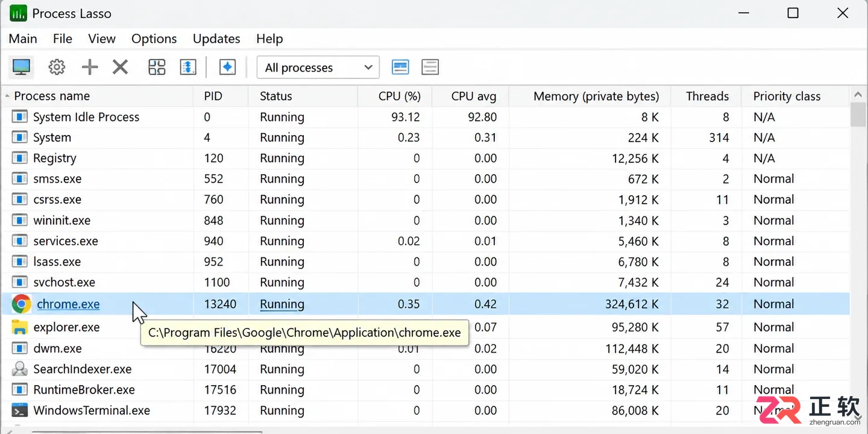
Task: Click the vertical scrollbar thumb
Action: tap(858, 115)
